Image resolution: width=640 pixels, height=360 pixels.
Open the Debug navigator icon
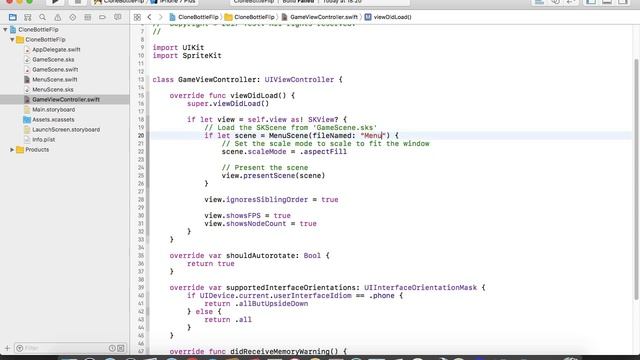[x=87, y=17]
